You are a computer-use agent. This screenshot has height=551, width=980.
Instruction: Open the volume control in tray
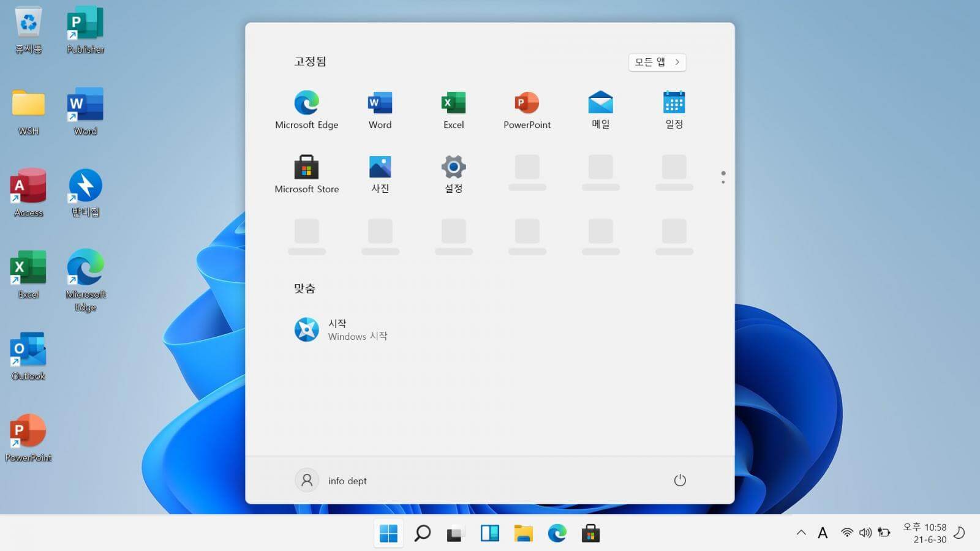[865, 533]
